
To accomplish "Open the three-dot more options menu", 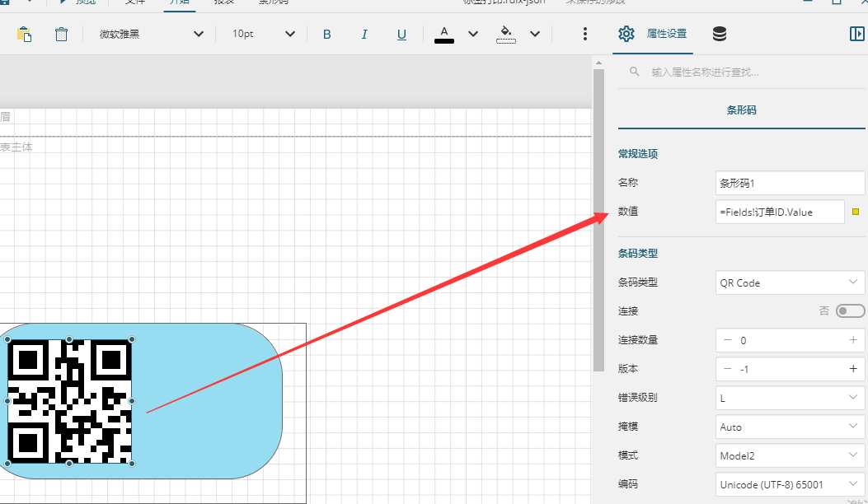I will point(585,35).
